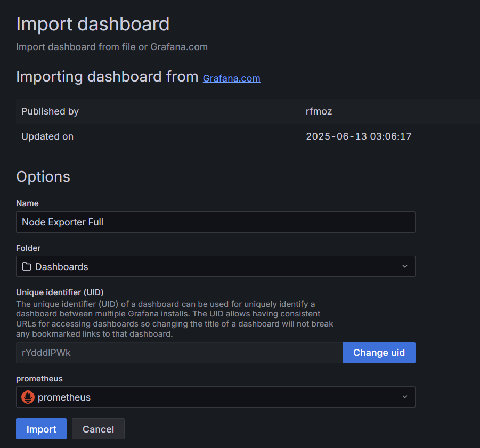
Task: Click the prometheus field label above the selector
Action: 39,379
